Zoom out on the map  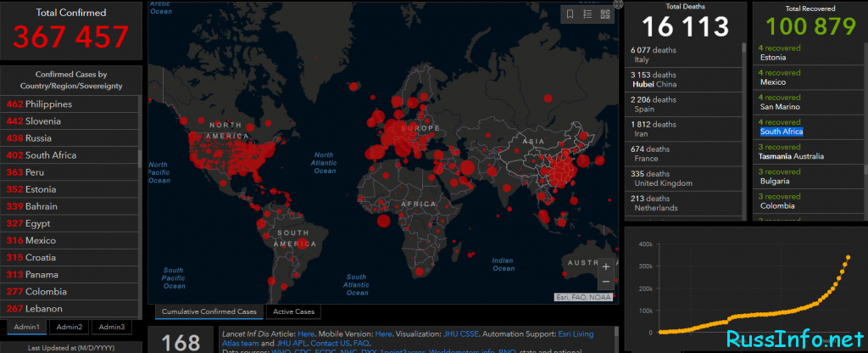605,282
